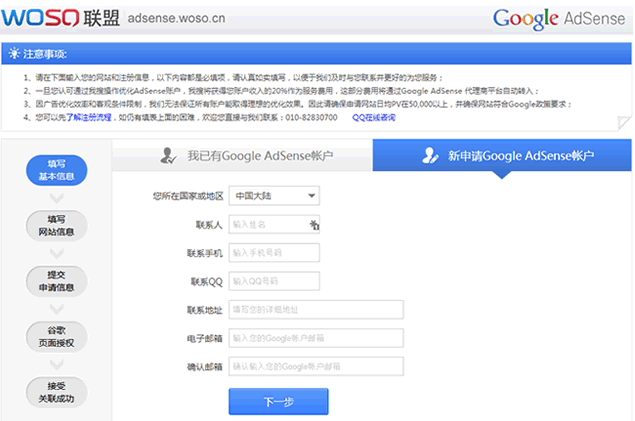
Task: Click the 联系手机 phone input field
Action: [274, 253]
